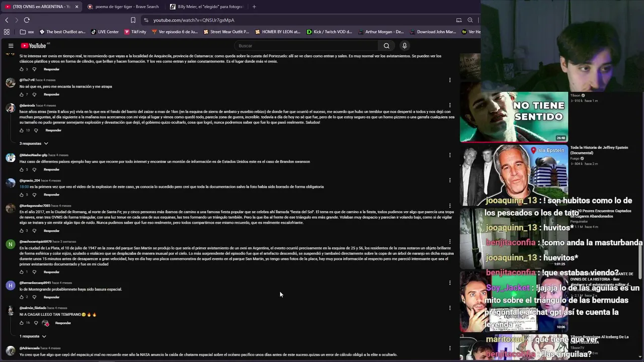Open options menu for @nachocarriquiri6979 comment
Image resolution: width=644 pixels, height=362 pixels.
450,242
